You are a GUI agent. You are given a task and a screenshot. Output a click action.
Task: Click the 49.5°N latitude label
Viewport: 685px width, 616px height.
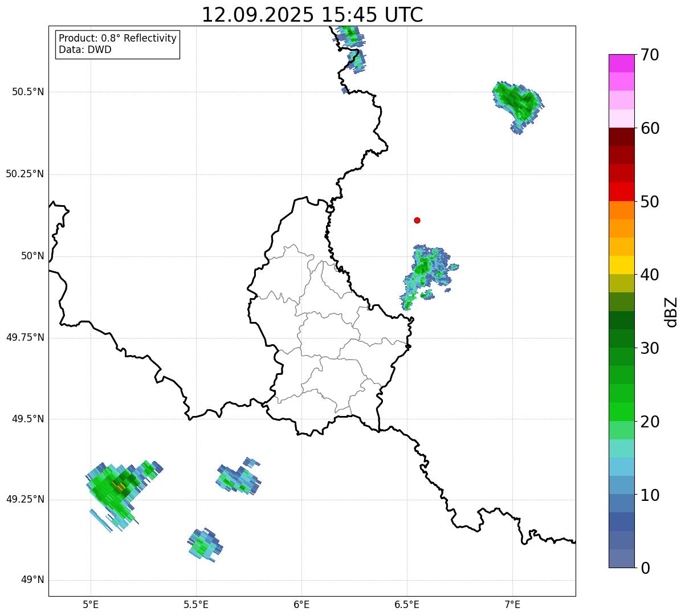27,419
